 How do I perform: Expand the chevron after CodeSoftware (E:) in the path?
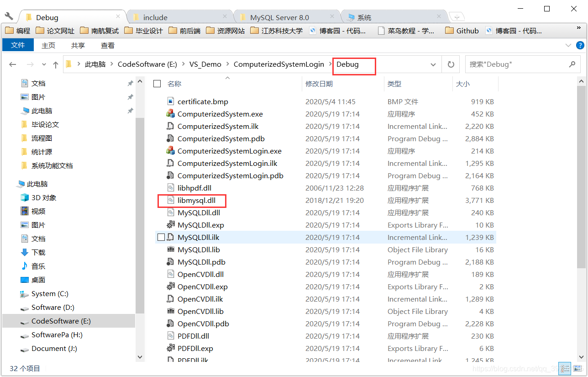pyautogui.click(x=183, y=64)
